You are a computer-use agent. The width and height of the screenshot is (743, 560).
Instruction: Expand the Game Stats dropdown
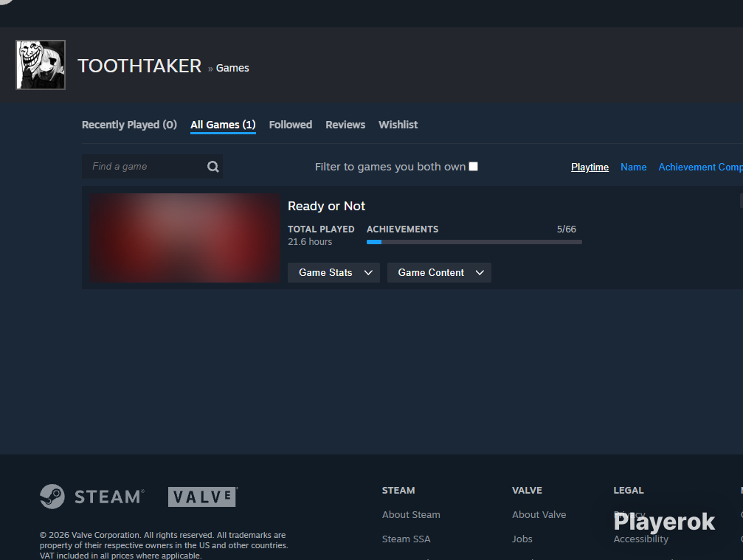click(334, 272)
